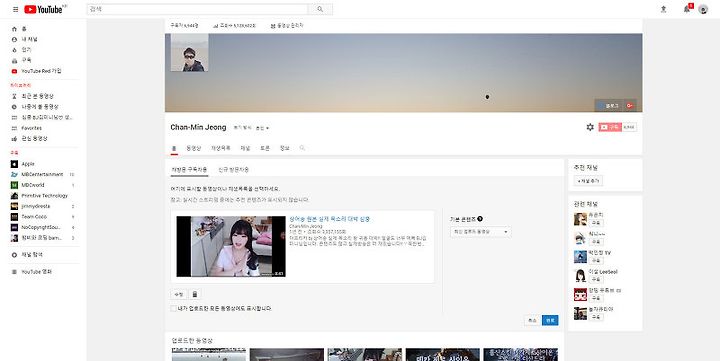Switch to new visitors tab
The width and height of the screenshot is (720, 361).
233,170
